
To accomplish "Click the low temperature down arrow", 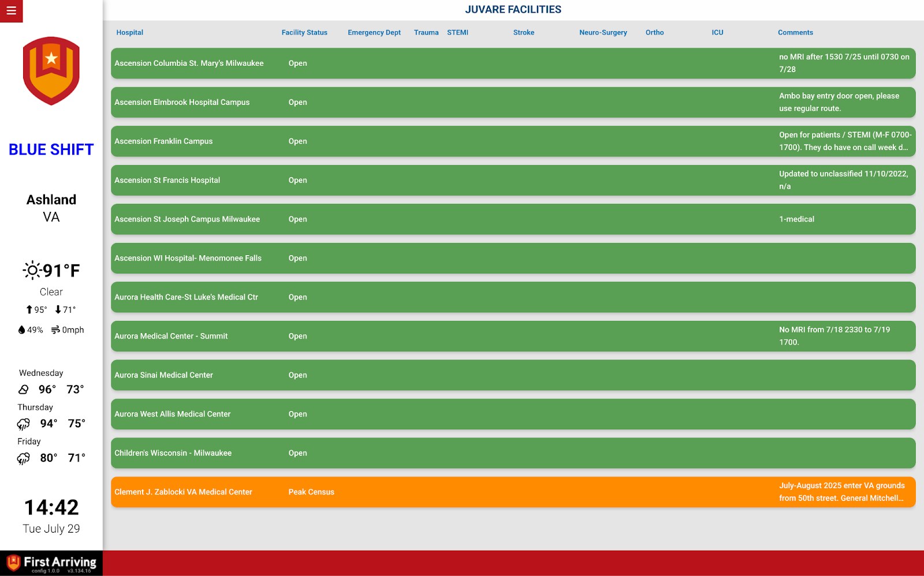I will coord(58,310).
